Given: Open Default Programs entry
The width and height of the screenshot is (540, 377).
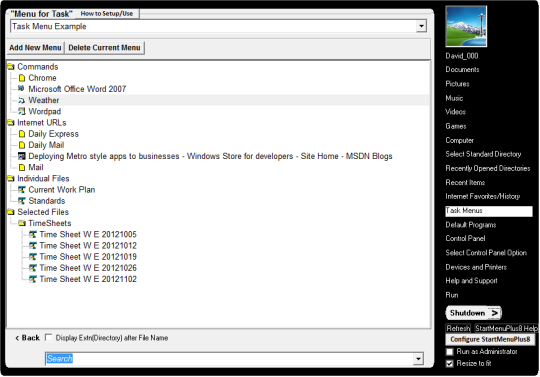Looking at the screenshot, I should 471,225.
